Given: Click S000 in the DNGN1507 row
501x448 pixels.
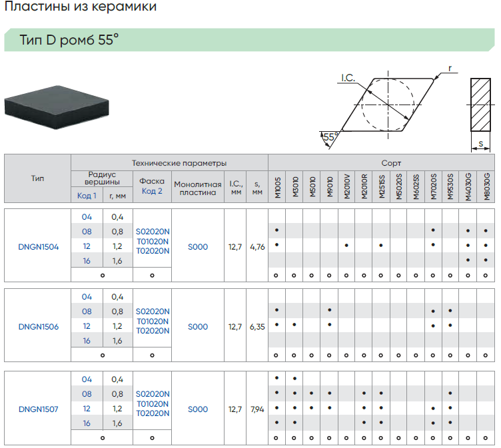Looking at the screenshot, I should point(198,409).
